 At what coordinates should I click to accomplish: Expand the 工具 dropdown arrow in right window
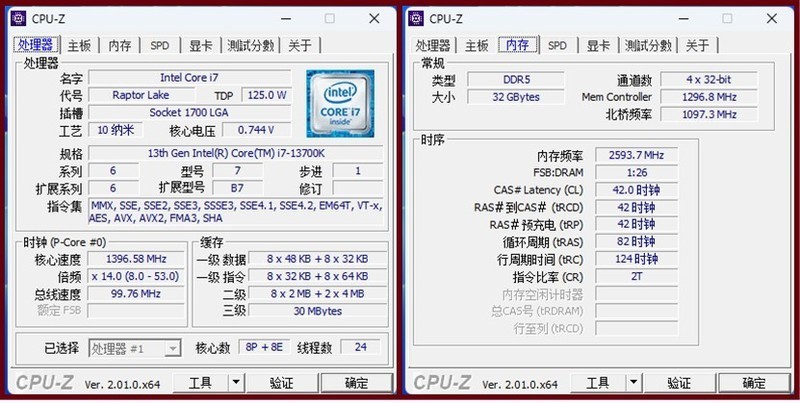(x=634, y=382)
